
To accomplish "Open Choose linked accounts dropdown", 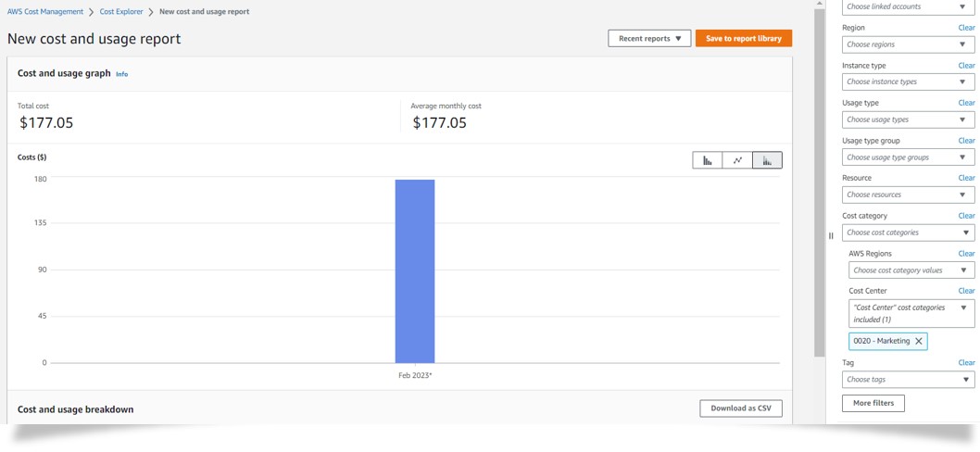I will [908, 6].
